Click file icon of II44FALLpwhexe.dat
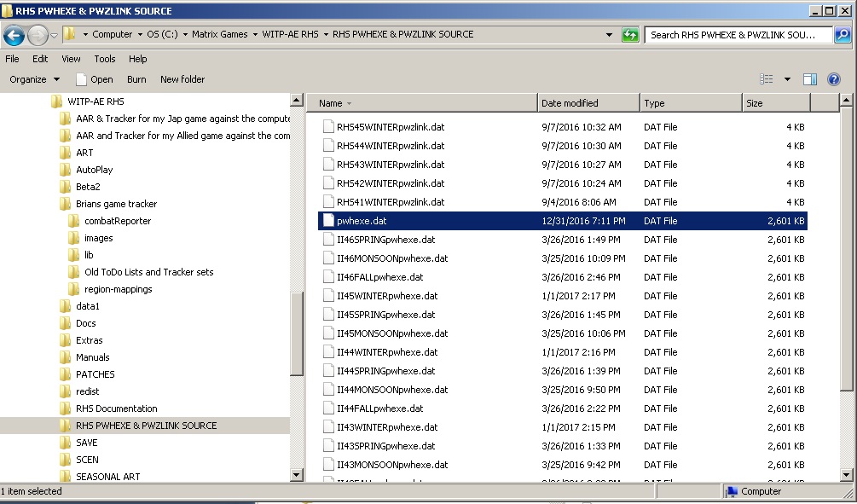 (x=328, y=408)
